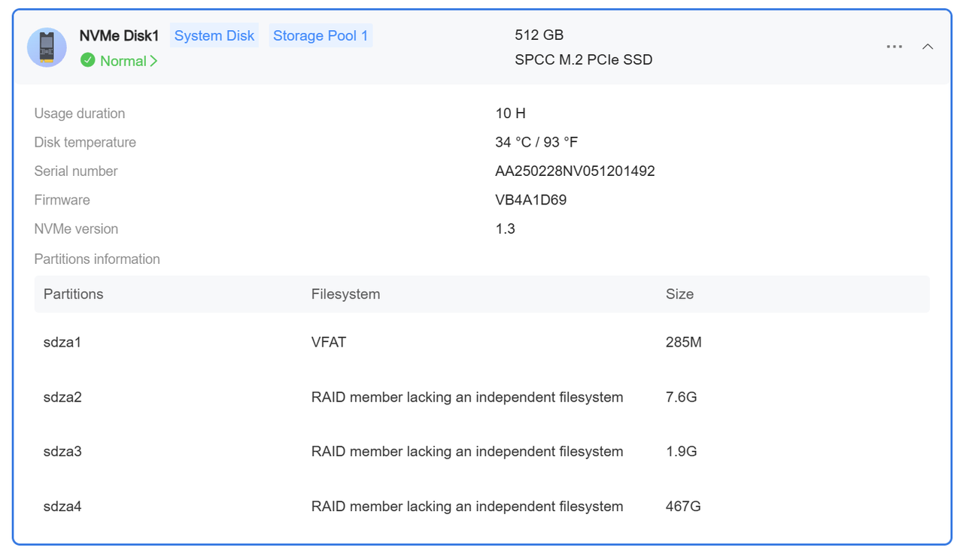
Task: Click the VFAT filesystem cell
Action: pyautogui.click(x=329, y=342)
